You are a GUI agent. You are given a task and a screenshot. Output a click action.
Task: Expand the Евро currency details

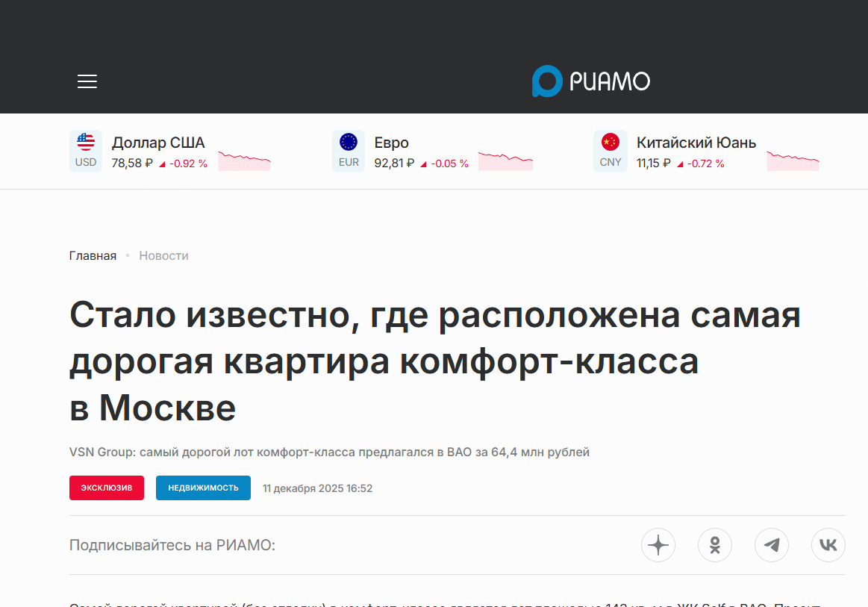coord(390,143)
